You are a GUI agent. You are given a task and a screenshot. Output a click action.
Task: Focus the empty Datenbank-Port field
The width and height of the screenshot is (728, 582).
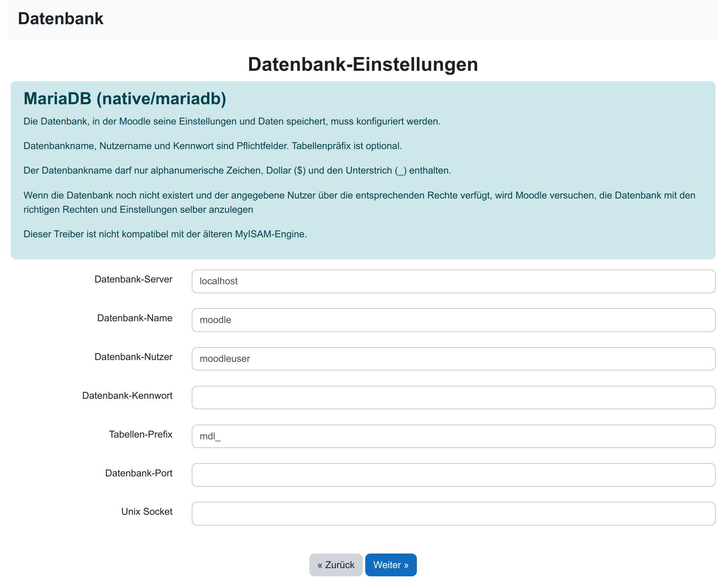point(453,475)
